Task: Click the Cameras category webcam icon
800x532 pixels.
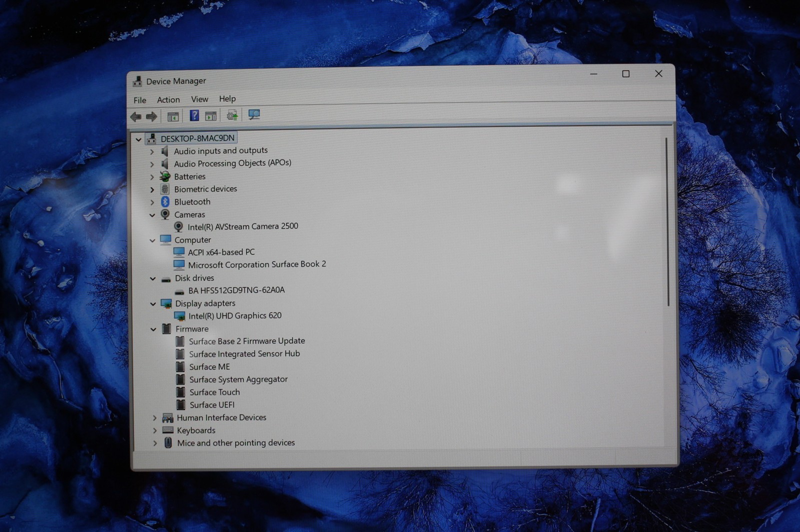Action: pos(165,214)
